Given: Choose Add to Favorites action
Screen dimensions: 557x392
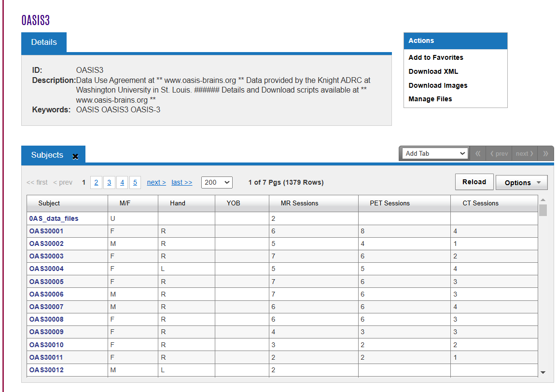Looking at the screenshot, I should point(436,57).
